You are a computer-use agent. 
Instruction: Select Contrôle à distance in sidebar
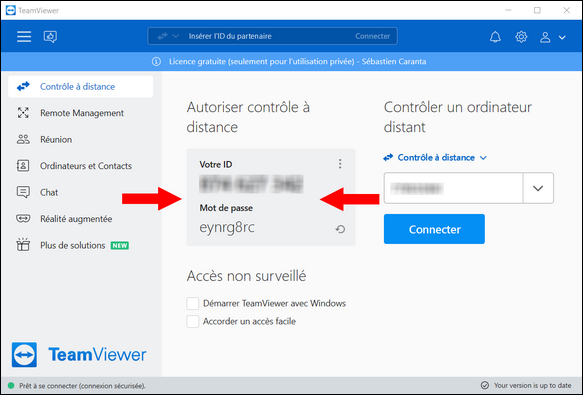pos(81,87)
